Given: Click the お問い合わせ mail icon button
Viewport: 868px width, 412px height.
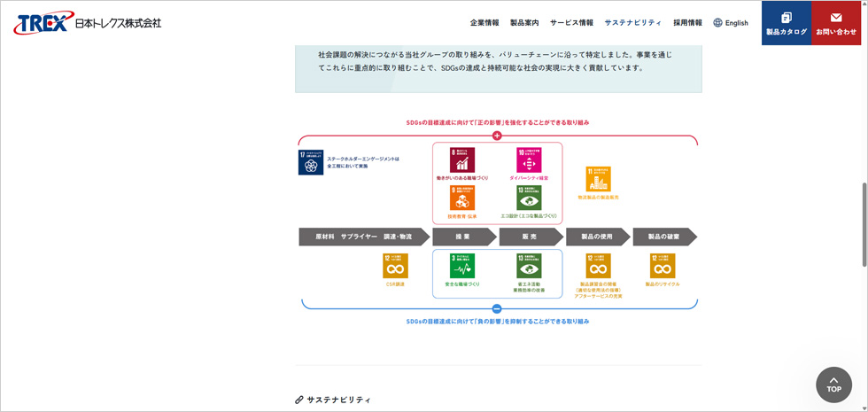Looking at the screenshot, I should 836,23.
